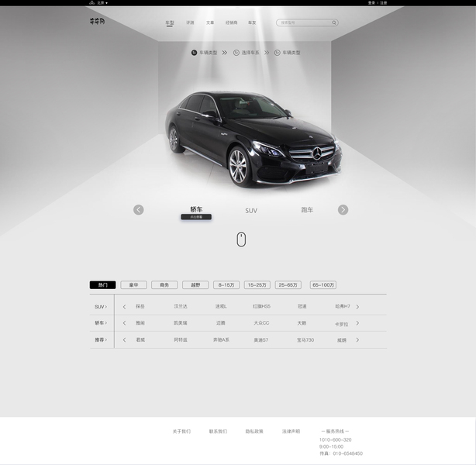Viewport: 476px width, 465px height.
Task: Click left arrow in the SUV row
Action: pyautogui.click(x=124, y=307)
